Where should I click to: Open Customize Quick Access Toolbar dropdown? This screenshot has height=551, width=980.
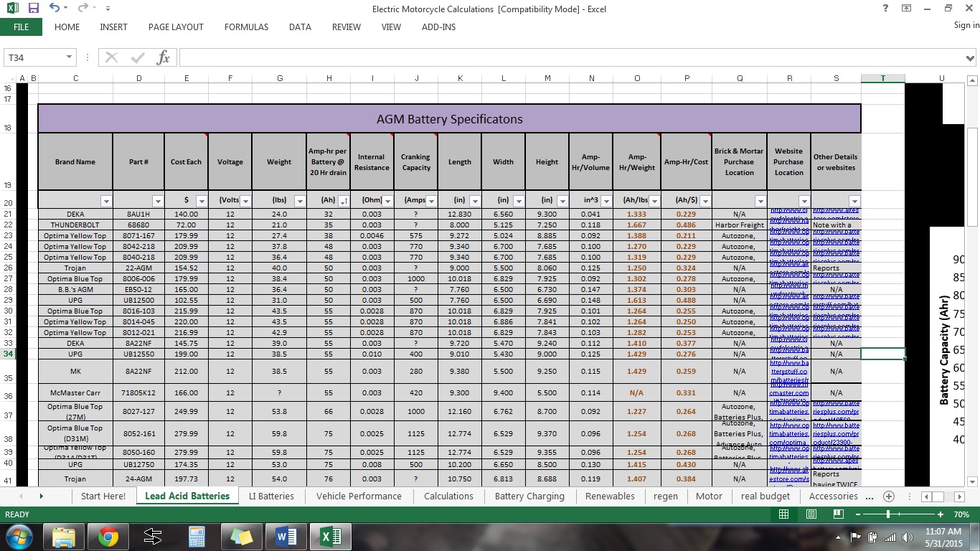point(108,9)
